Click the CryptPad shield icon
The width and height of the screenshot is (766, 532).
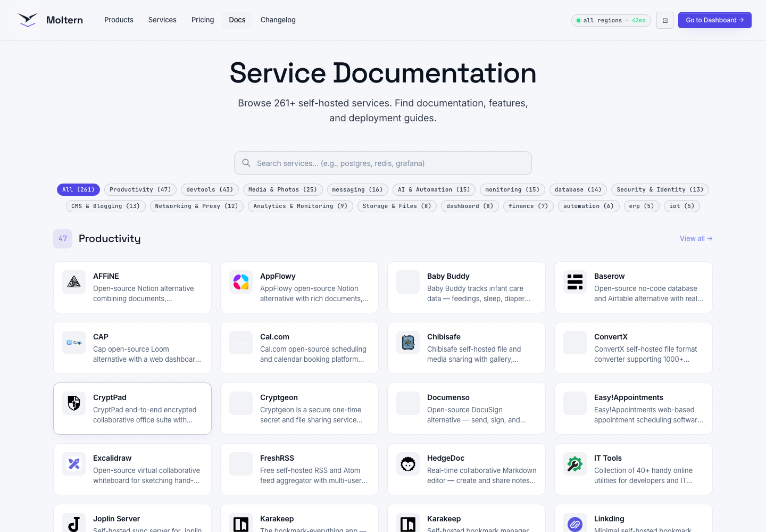point(74,403)
